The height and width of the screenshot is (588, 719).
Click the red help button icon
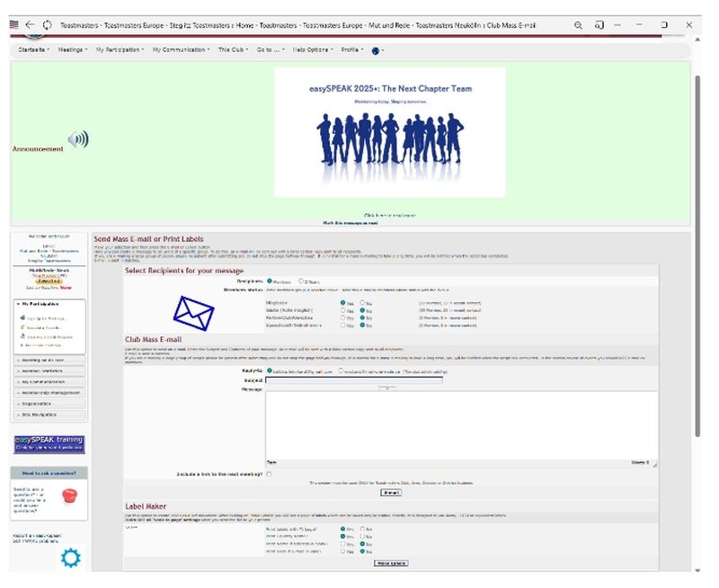tap(69, 494)
